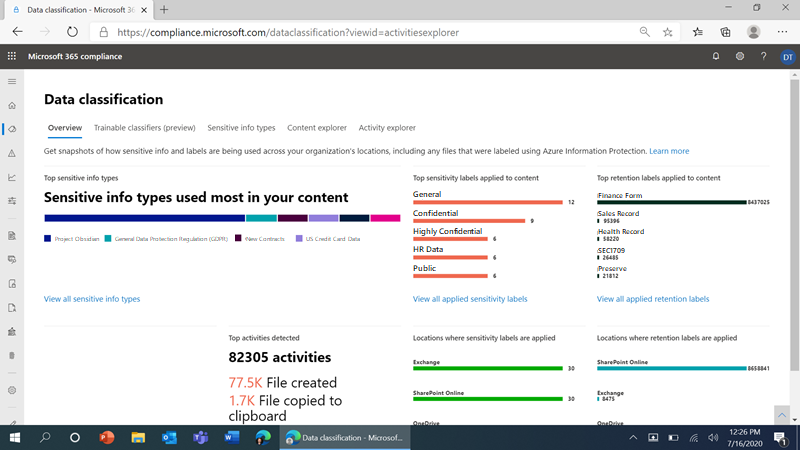The height and width of the screenshot is (450, 800).
Task: Expand the left navigation hamburger menu
Action: (x=12, y=82)
